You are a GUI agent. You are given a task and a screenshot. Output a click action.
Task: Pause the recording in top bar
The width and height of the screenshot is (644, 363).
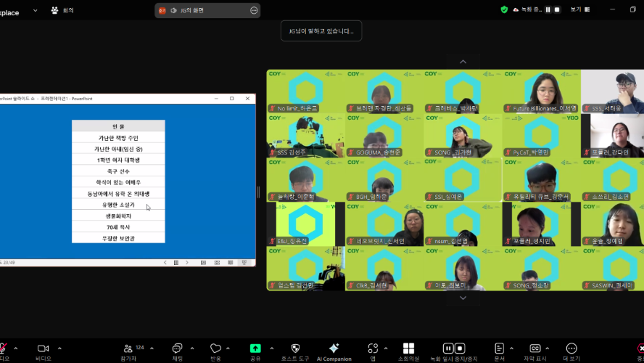[x=548, y=10]
